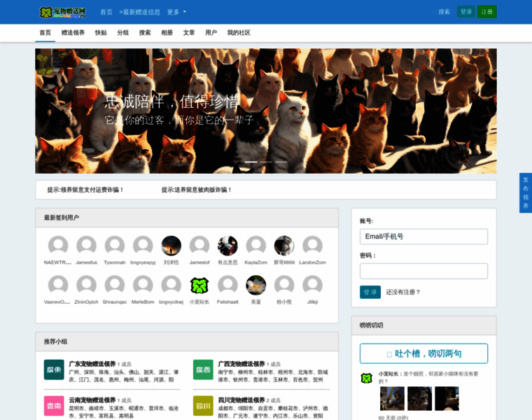Open 四川宠物赠送领养 group link

(241, 400)
